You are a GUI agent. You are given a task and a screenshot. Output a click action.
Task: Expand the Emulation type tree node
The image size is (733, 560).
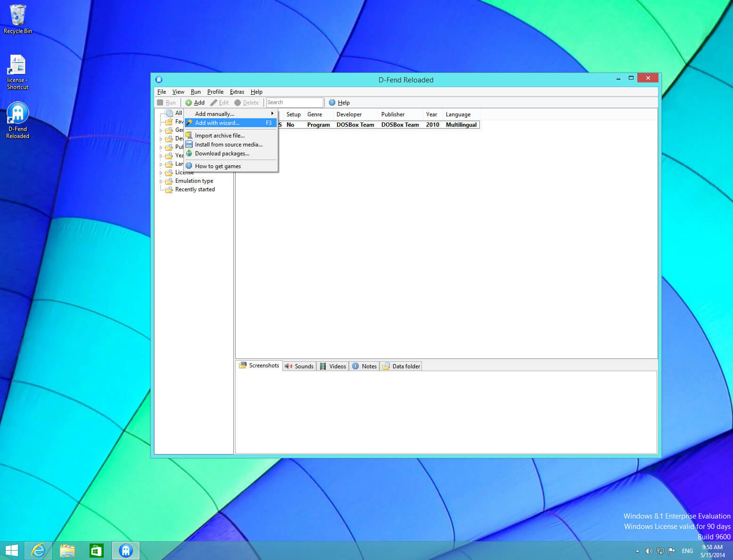tap(161, 181)
